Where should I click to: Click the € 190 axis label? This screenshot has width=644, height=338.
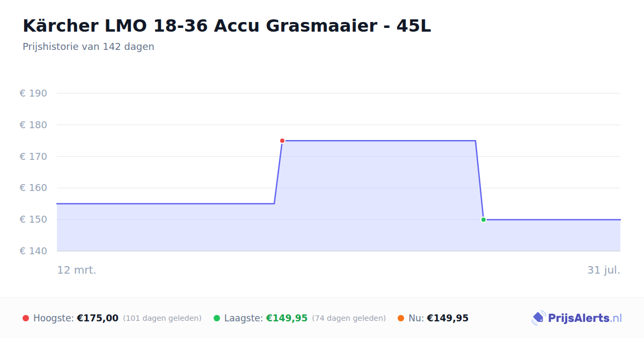[33, 93]
